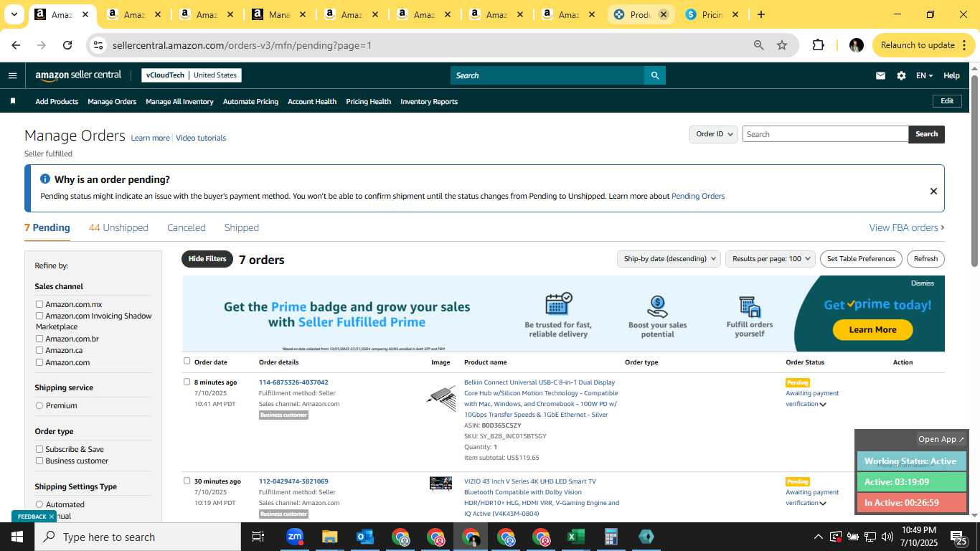The width and height of the screenshot is (980, 551).
Task: Click the Belkin USB-C hub product image
Action: click(x=440, y=397)
